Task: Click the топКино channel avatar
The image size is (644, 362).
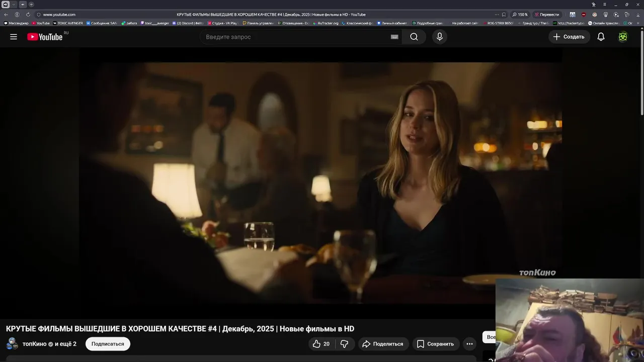Action: click(x=13, y=344)
